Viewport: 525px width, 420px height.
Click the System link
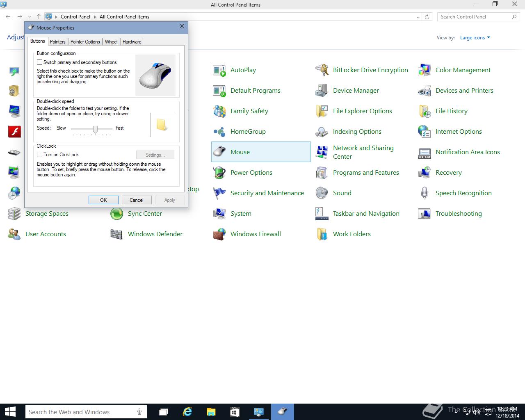pyautogui.click(x=241, y=214)
